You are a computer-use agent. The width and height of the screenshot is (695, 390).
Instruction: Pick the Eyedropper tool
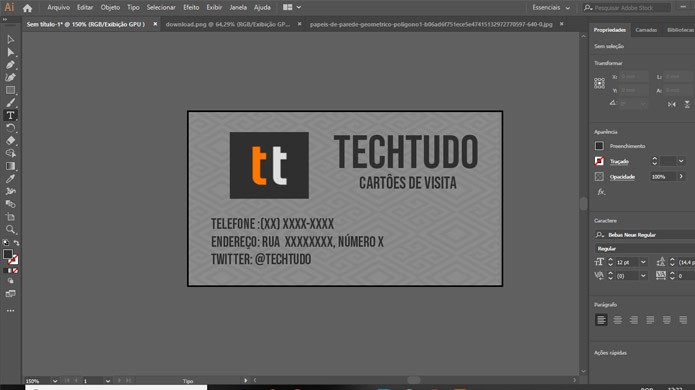(x=10, y=179)
